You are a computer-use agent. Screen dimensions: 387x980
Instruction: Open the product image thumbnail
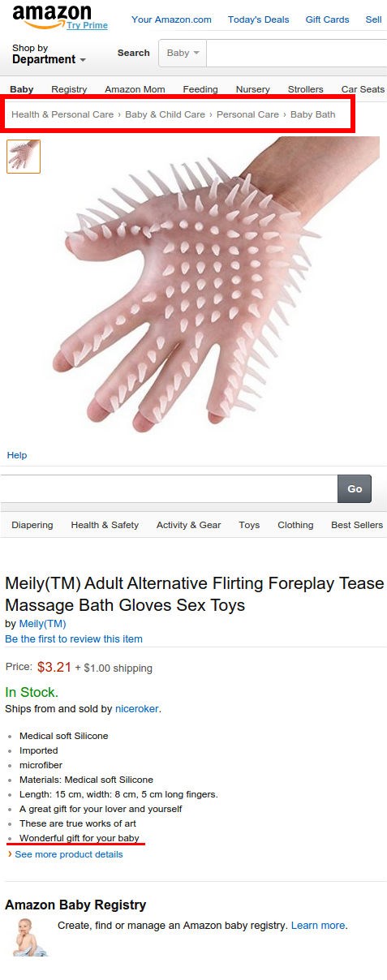tap(24, 157)
